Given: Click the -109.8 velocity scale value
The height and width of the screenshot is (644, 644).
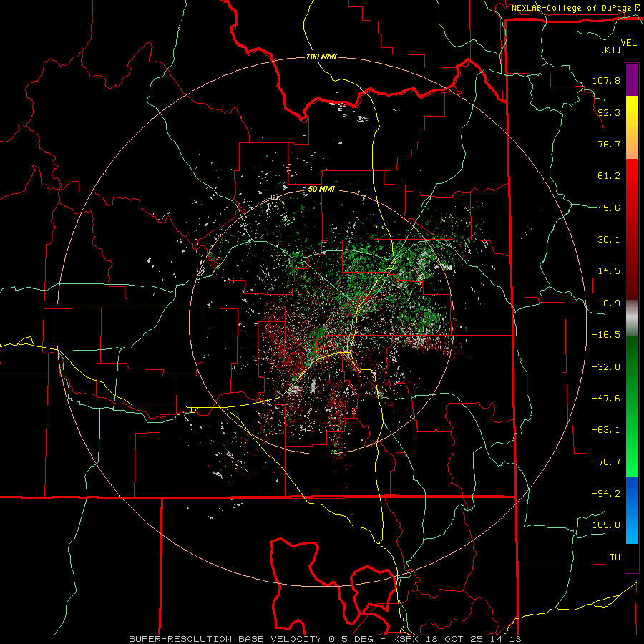Looking at the screenshot, I should pyautogui.click(x=603, y=525).
